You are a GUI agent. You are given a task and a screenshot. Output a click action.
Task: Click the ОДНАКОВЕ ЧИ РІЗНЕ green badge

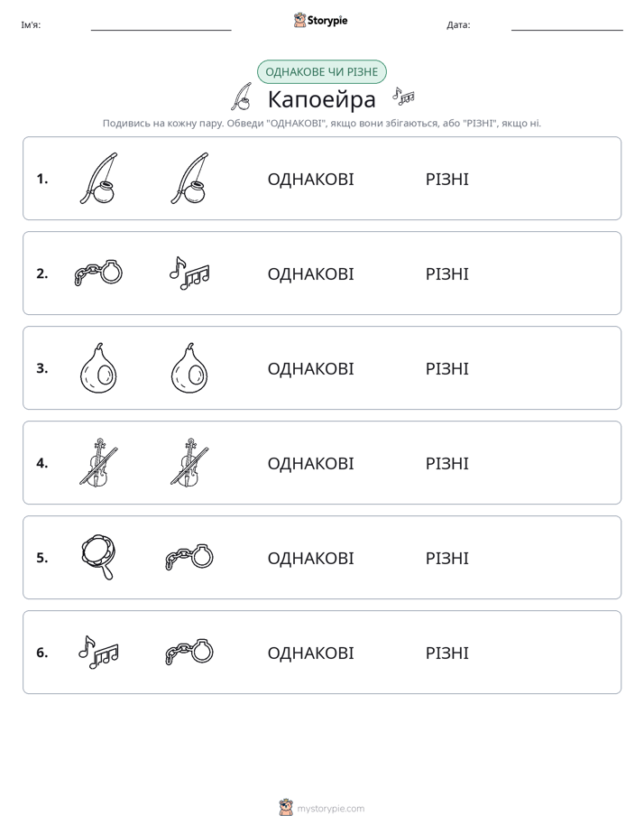coord(321,72)
